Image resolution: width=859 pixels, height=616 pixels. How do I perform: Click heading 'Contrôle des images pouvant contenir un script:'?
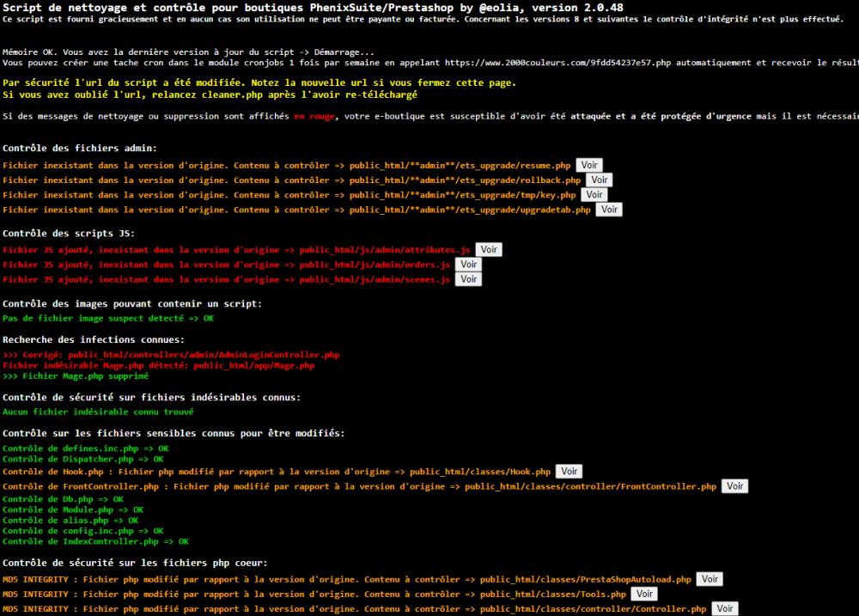(132, 303)
